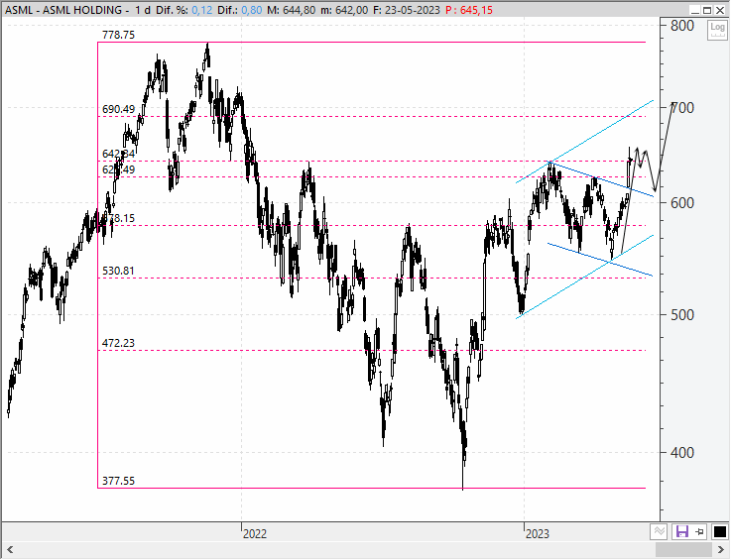Click the 800 price axis label
731x560 pixels.
tap(682, 26)
